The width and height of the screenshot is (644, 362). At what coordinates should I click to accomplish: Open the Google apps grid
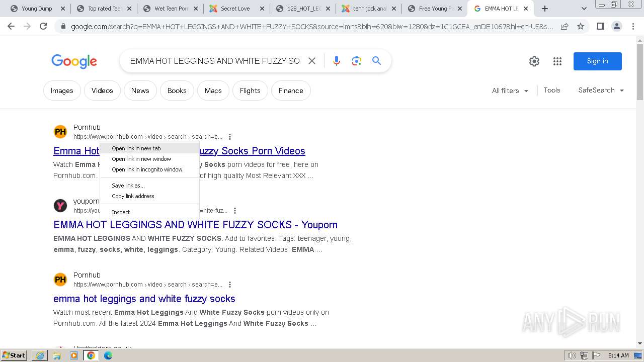[x=557, y=61]
